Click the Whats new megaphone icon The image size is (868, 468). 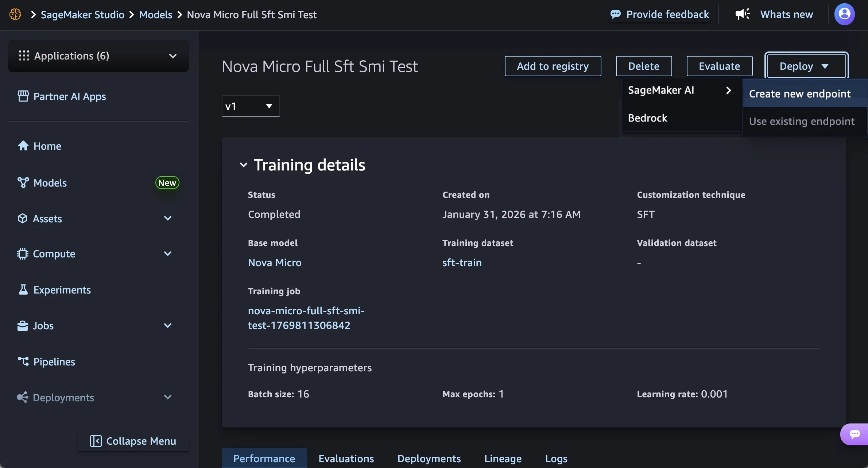click(x=743, y=14)
